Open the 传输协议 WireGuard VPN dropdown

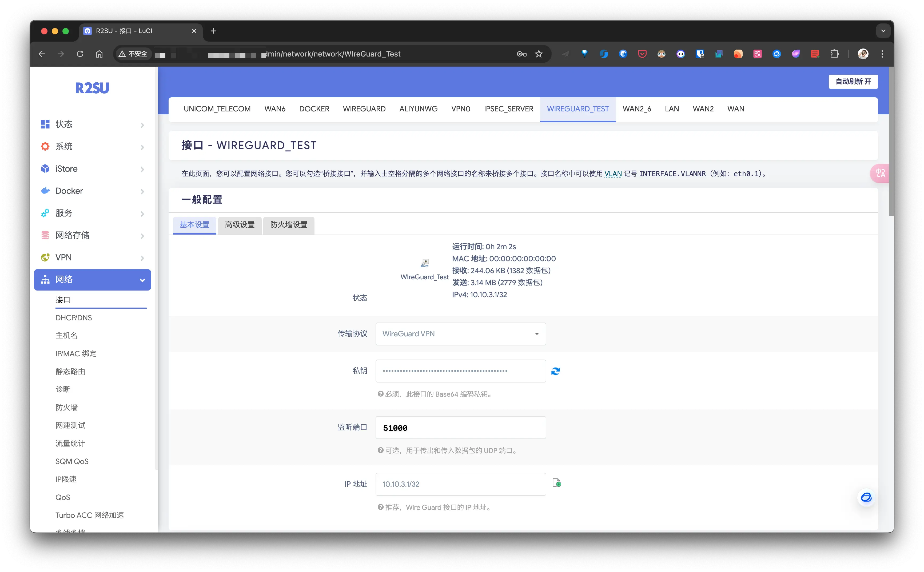460,334
